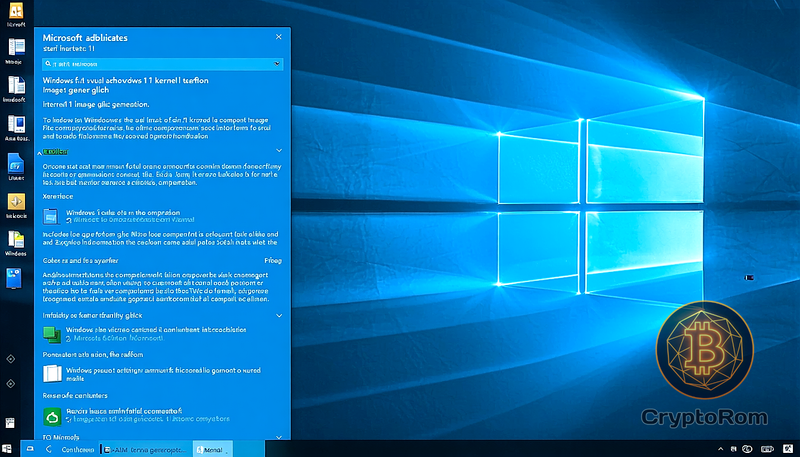
Task: Click the blue document icon under Xerefece
Action: coord(51,217)
